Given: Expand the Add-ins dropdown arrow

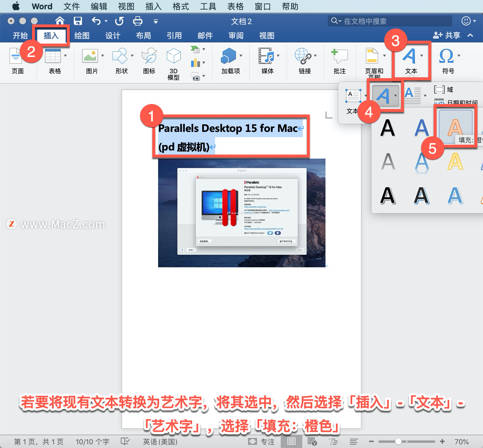Looking at the screenshot, I should (241, 55).
